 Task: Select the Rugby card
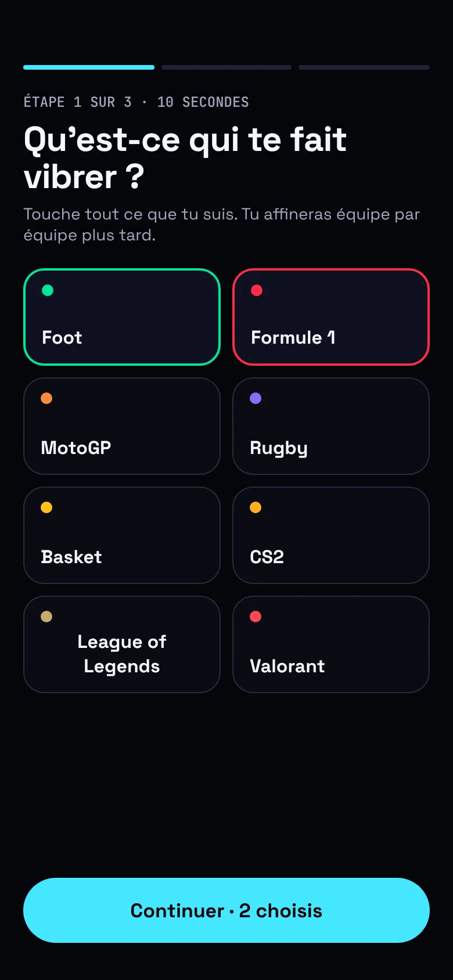coord(331,426)
